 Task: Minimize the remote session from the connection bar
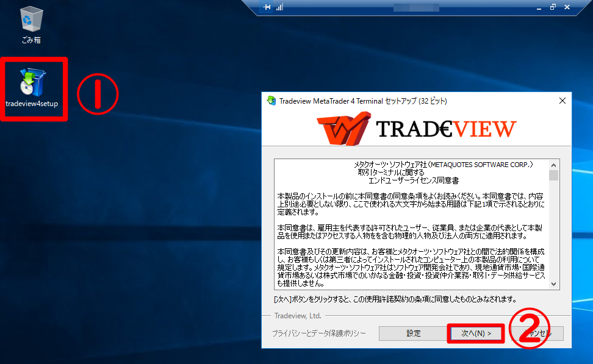click(539, 7)
